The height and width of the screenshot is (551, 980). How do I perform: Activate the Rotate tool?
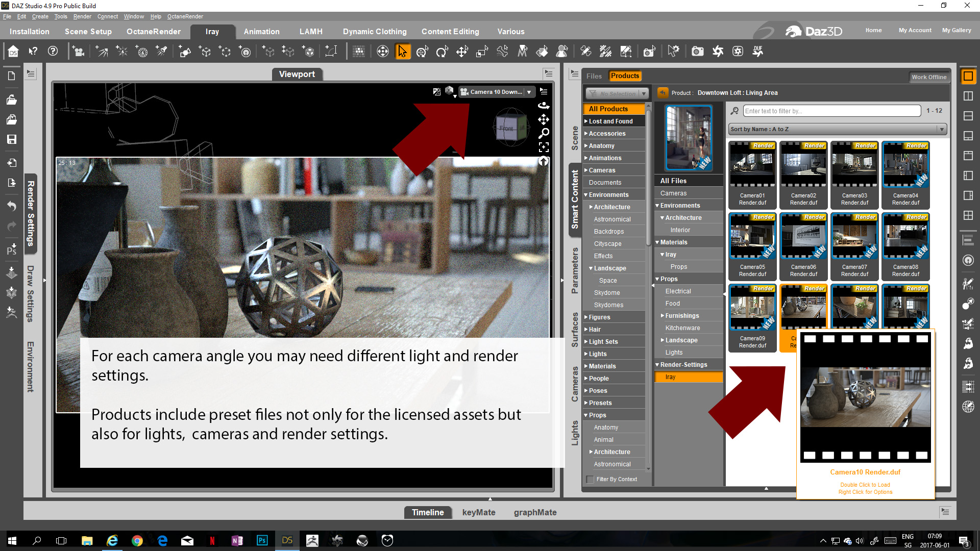click(442, 51)
